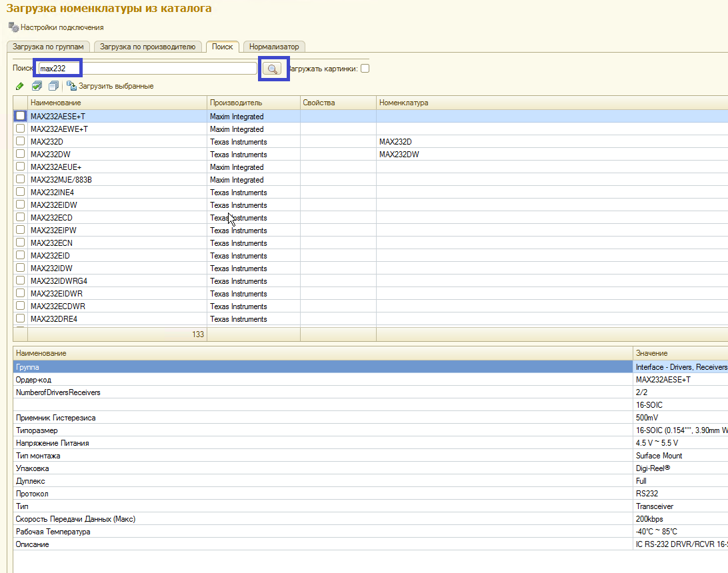This screenshot has width=728, height=573.
Task: Open the Загрузка по производителю tab
Action: [147, 47]
